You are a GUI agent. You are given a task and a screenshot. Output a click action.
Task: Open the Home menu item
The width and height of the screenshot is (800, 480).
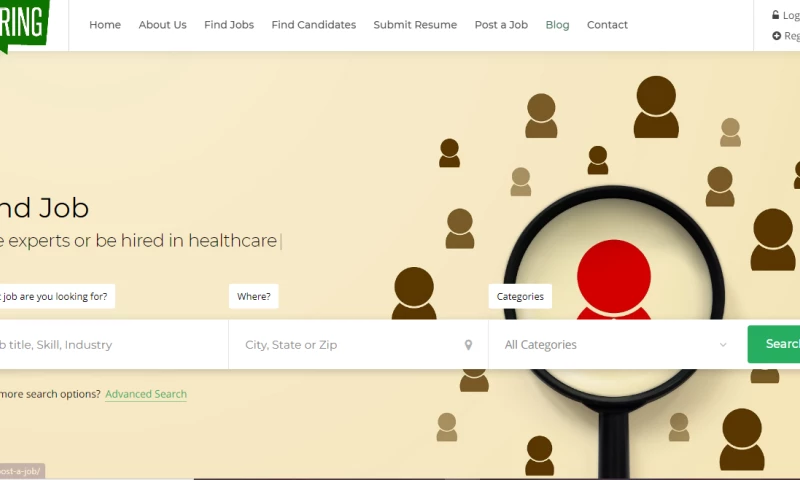click(x=105, y=25)
